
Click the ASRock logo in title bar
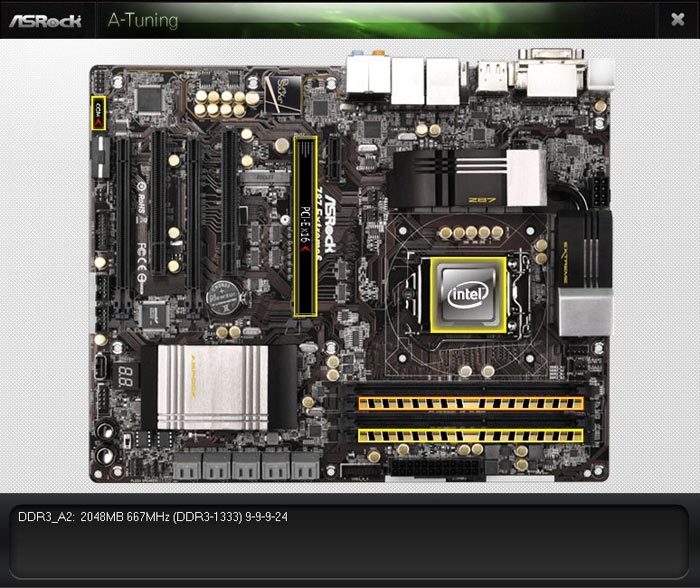(46, 21)
